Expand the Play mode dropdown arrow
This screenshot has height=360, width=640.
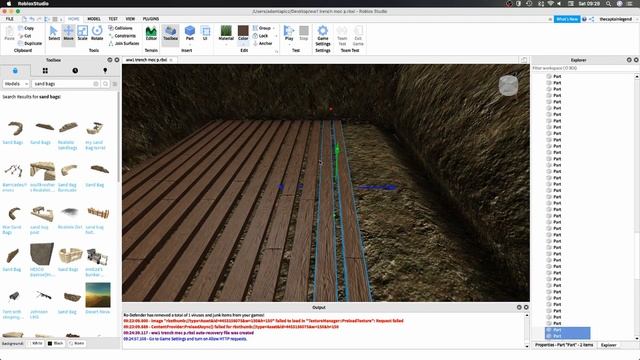[x=289, y=44]
